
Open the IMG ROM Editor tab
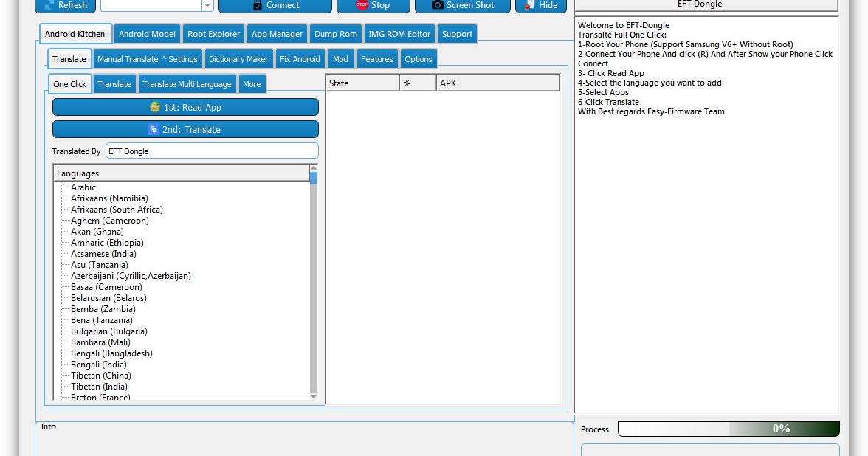point(399,34)
